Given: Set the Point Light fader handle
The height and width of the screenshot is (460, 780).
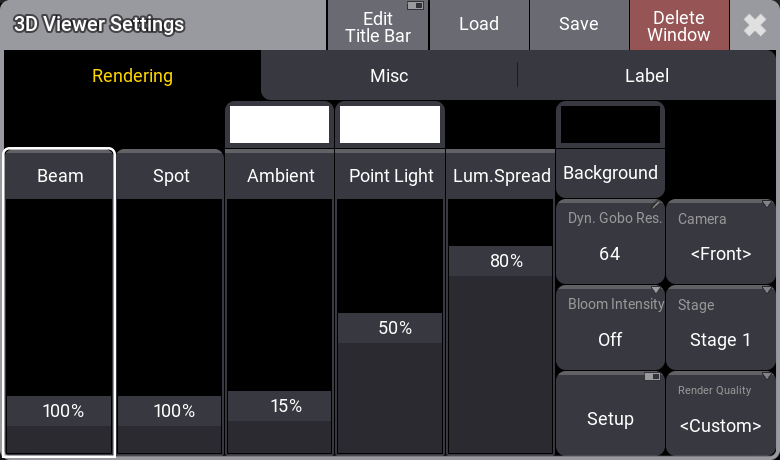Looking at the screenshot, I should pyautogui.click(x=389, y=328).
